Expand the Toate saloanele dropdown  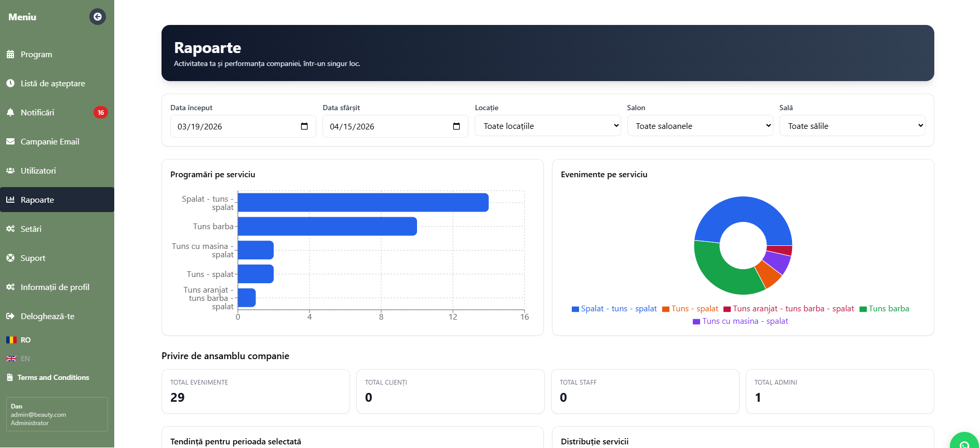pyautogui.click(x=700, y=126)
